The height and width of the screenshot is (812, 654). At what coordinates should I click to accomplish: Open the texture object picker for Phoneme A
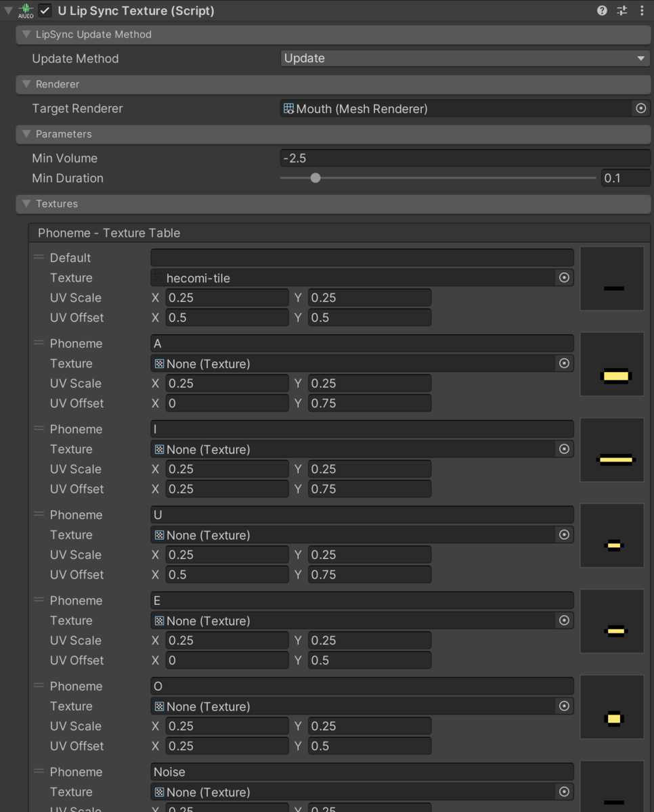tap(564, 363)
